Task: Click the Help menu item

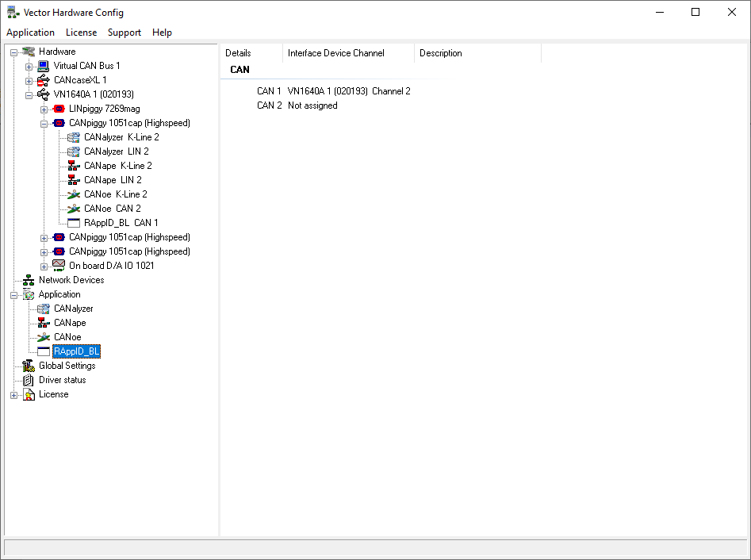Action: point(162,33)
